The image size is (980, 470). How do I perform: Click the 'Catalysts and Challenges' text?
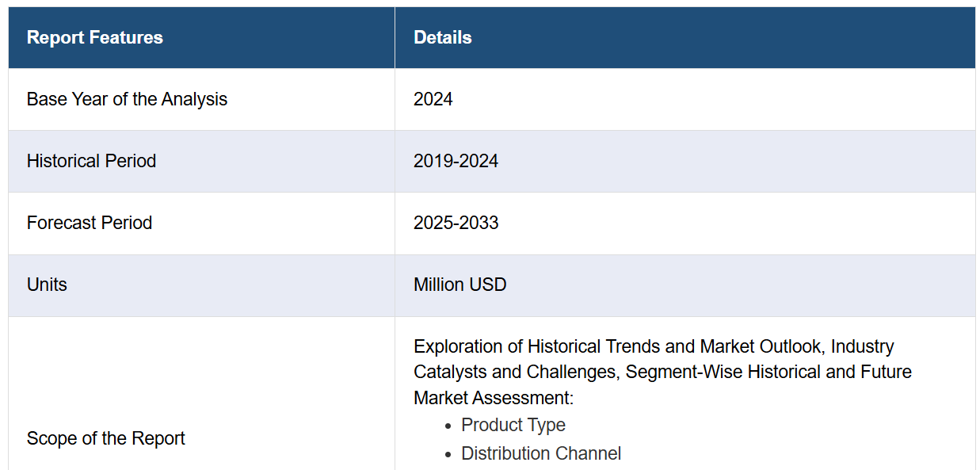(x=515, y=372)
